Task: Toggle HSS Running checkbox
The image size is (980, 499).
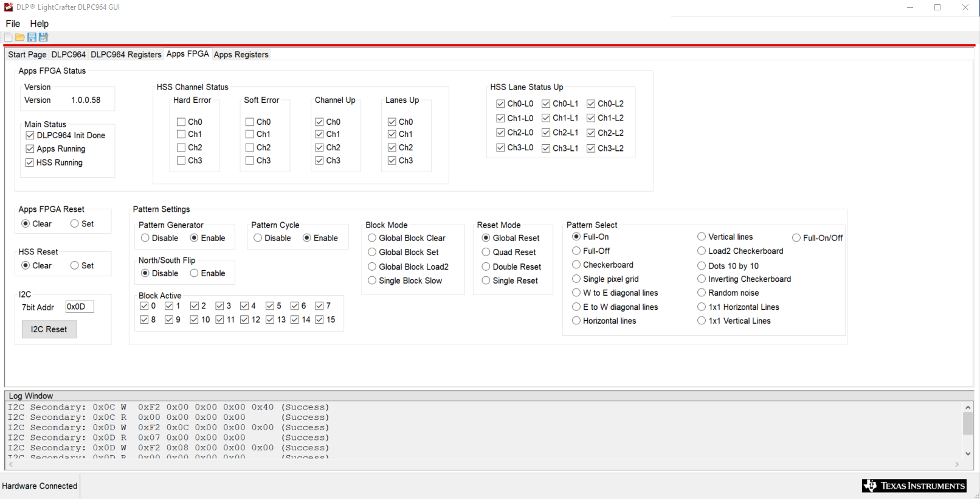Action: click(x=30, y=162)
